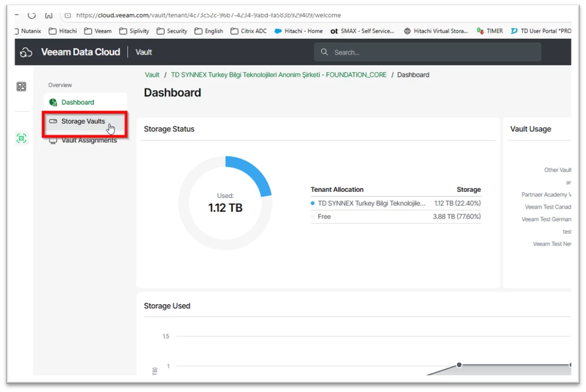
Task: Click the TD SYNNEX tenant allocation row
Action: point(396,204)
